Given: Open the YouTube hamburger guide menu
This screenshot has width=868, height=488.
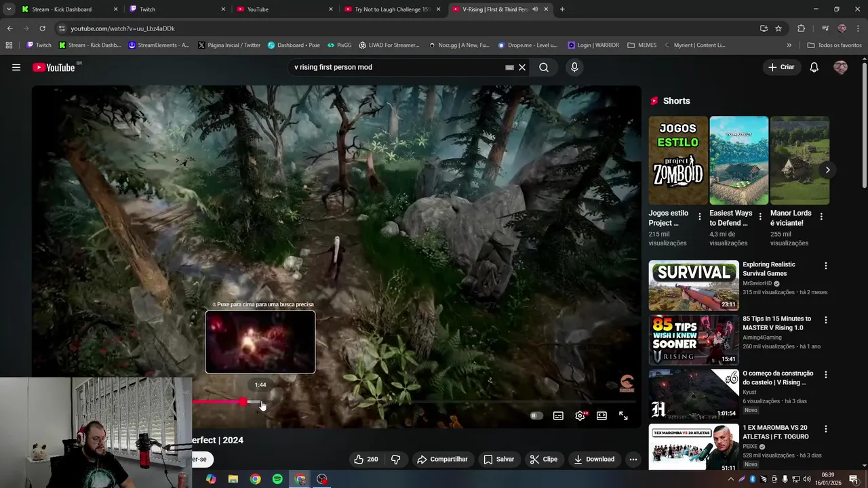Looking at the screenshot, I should click(x=16, y=67).
